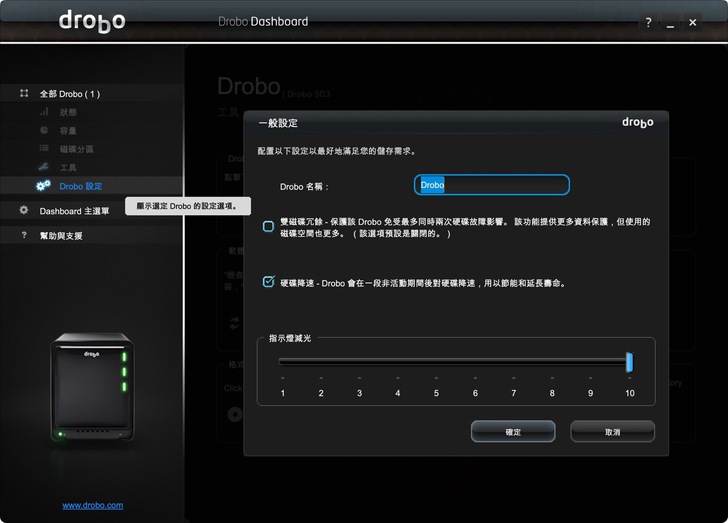Image resolution: width=728 pixels, height=523 pixels.
Task: Click the Drobo 名稱 name text field
Action: click(x=492, y=185)
